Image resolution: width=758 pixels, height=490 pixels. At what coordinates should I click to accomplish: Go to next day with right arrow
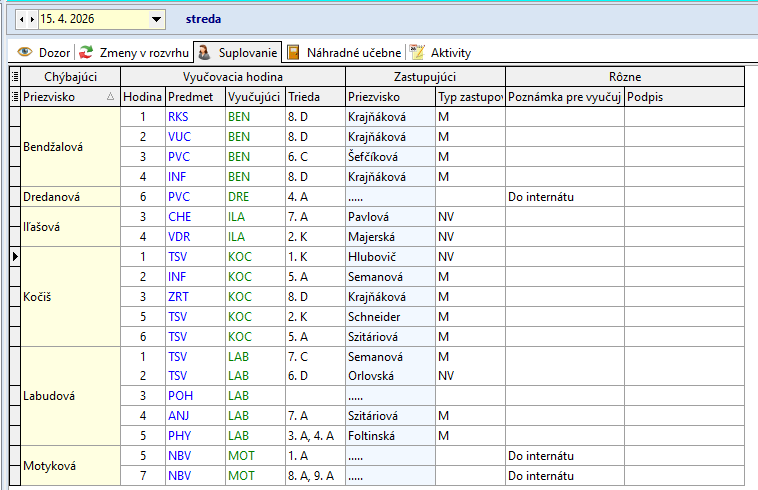32,19
